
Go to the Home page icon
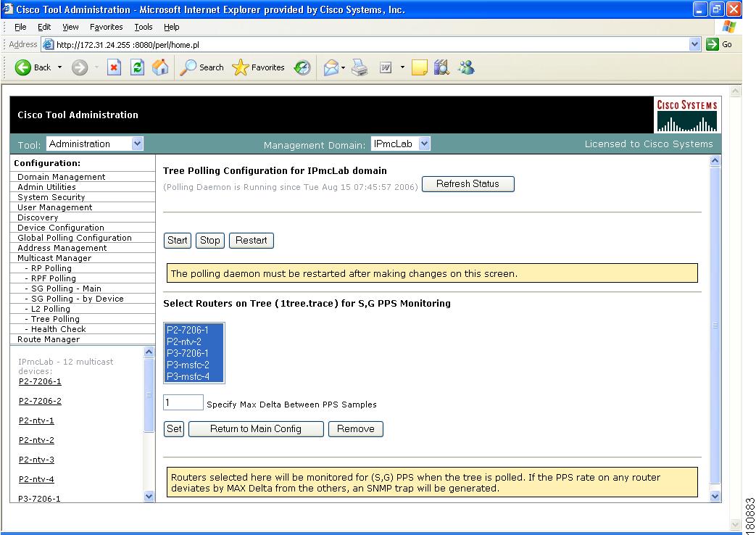pos(161,67)
